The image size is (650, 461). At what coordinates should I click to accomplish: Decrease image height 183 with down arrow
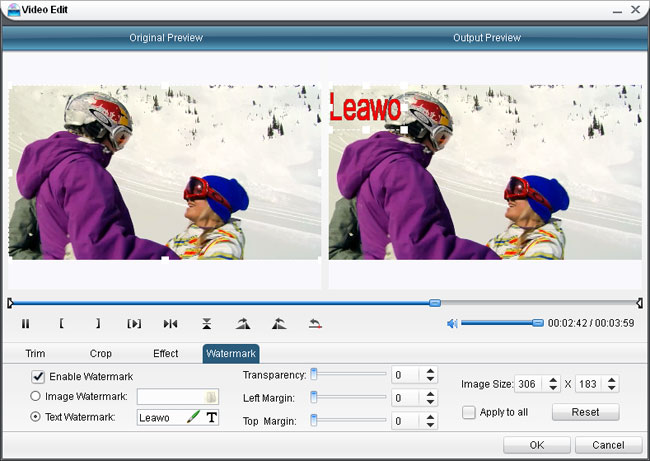pyautogui.click(x=612, y=388)
